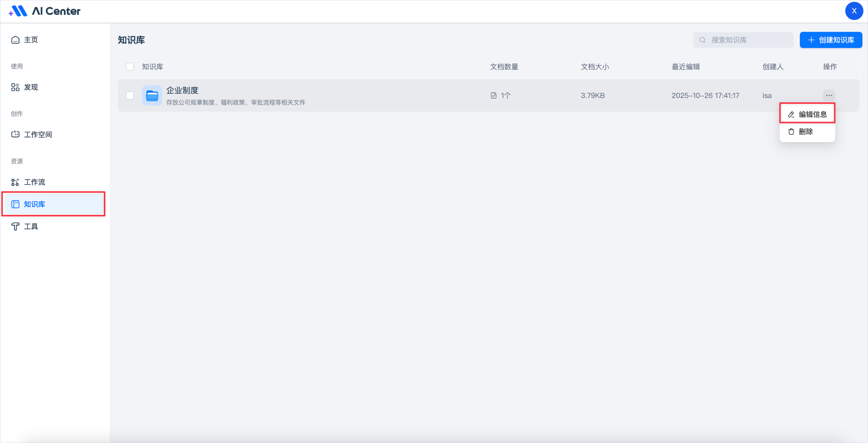
Task: Click the AI Center logo icon
Action: [18, 11]
